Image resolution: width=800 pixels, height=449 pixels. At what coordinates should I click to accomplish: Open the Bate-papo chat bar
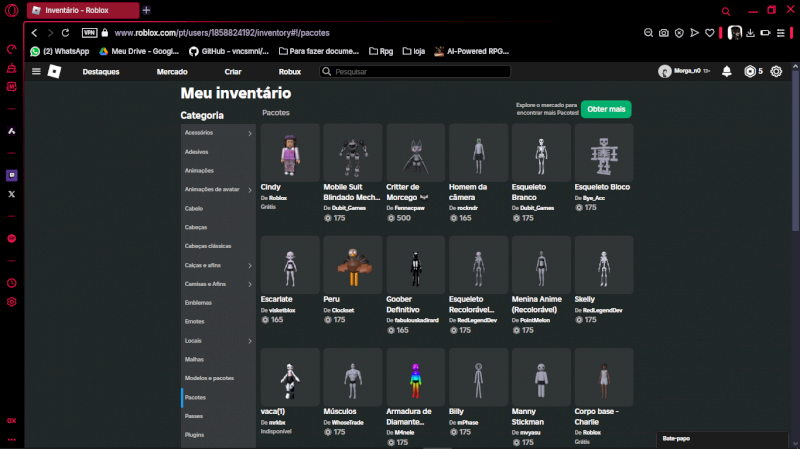721,439
